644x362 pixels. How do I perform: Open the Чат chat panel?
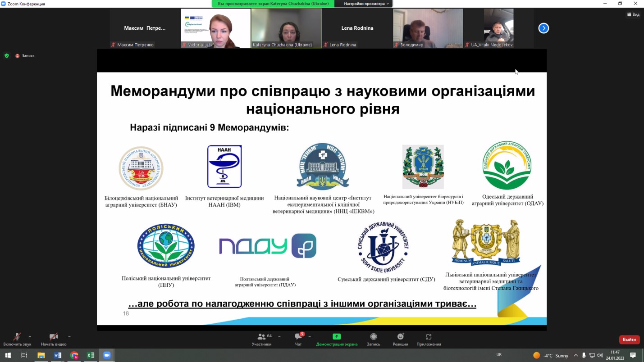point(298,339)
